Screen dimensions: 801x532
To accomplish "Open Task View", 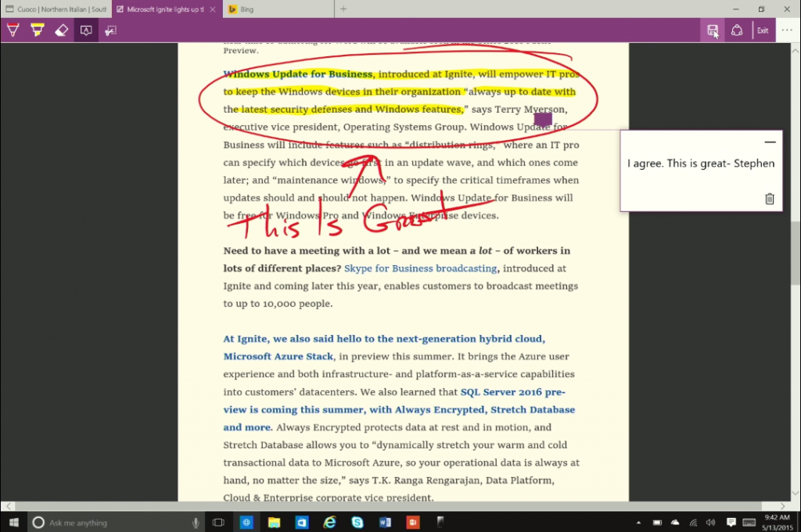I will (219, 523).
